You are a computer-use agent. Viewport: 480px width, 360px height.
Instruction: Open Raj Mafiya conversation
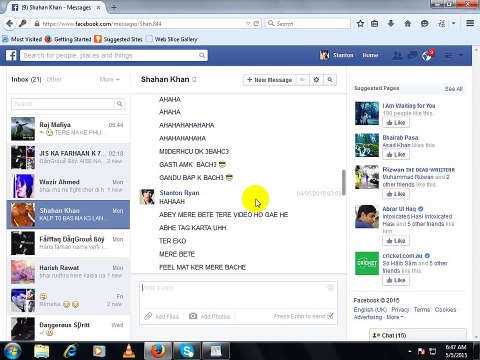point(68,129)
